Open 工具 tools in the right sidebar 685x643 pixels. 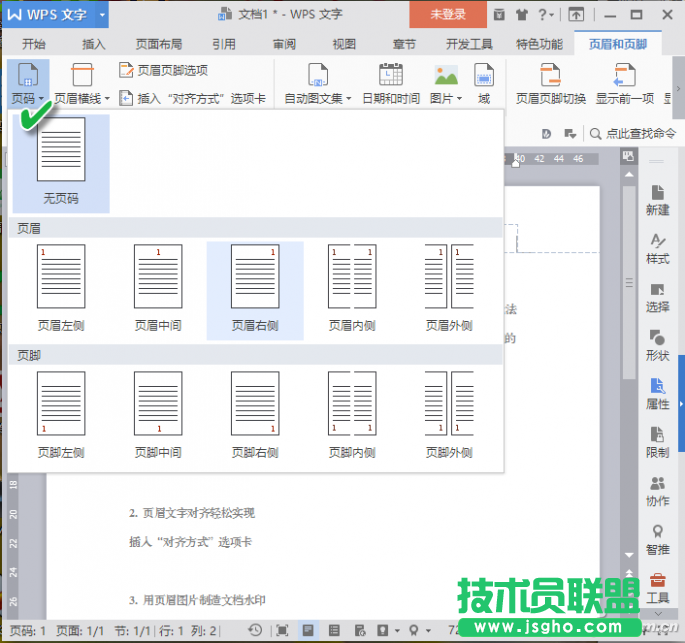point(657,587)
